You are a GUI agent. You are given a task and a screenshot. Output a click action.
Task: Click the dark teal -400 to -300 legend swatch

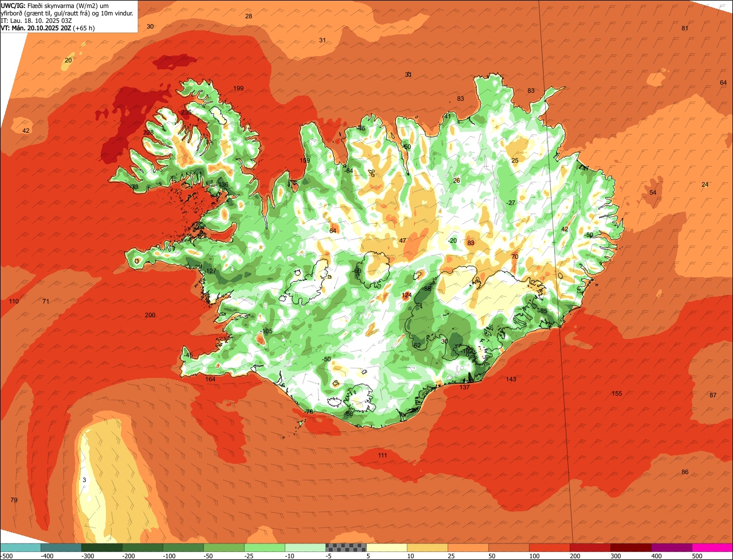tap(61, 547)
